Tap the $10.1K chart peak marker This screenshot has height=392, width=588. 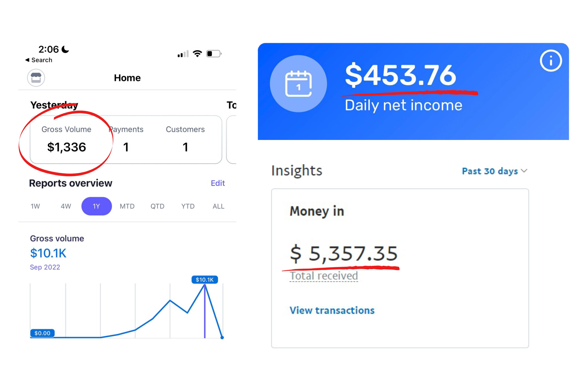point(204,280)
